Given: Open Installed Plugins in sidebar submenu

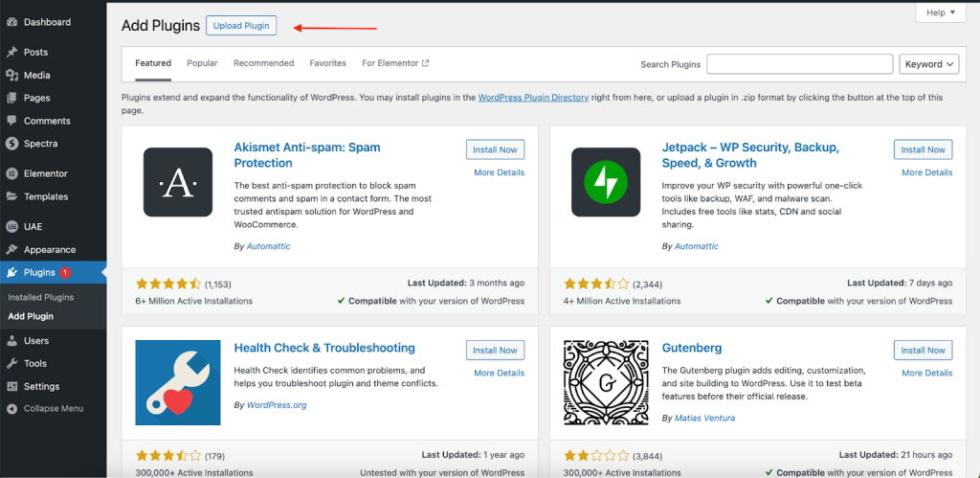Looking at the screenshot, I should point(41,298).
